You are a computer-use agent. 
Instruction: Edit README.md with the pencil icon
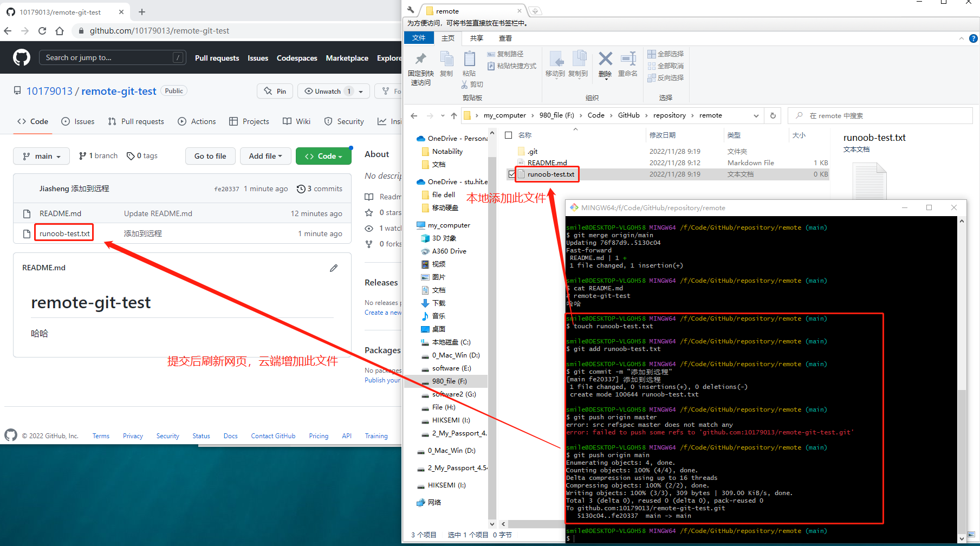pos(334,268)
